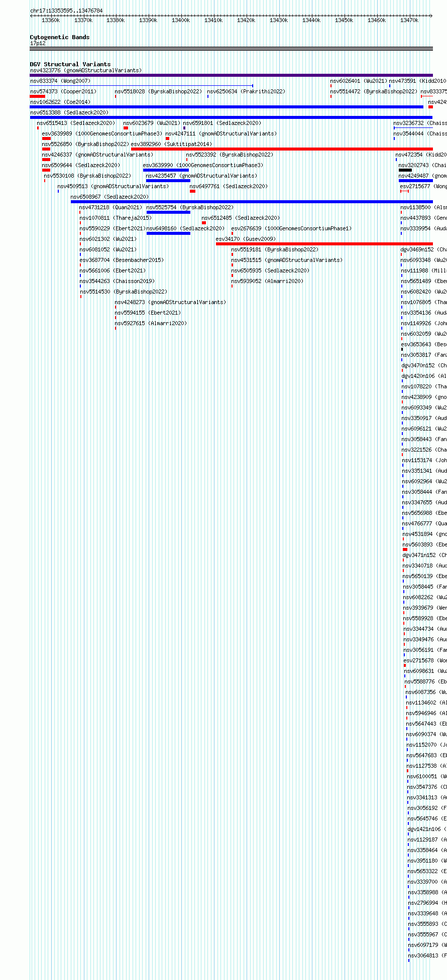This screenshot has height=980, width=447.
Task: Open variant nsv5939052 (Almarri2020)
Action: click(x=268, y=281)
